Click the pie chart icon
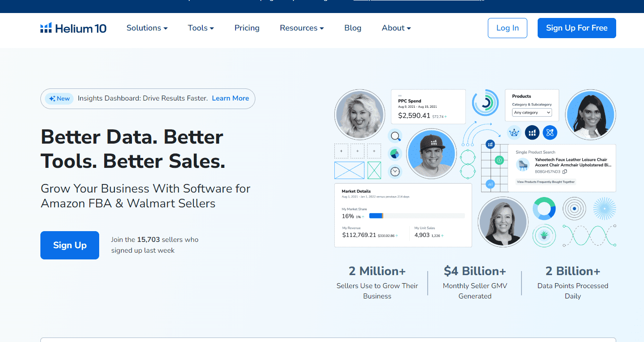 point(395,154)
